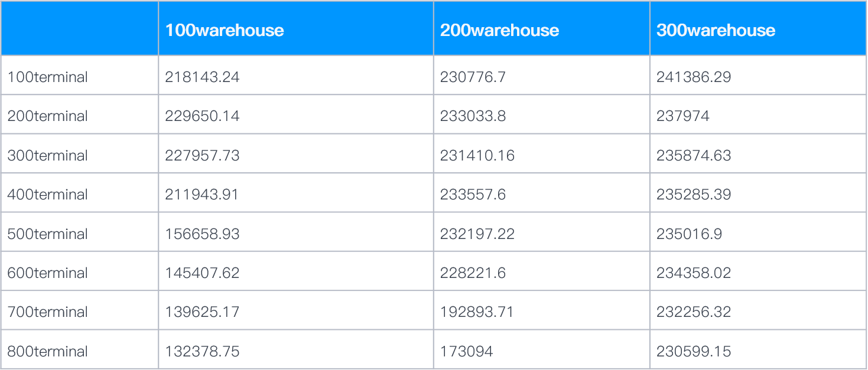Select the 800terminal row label
Screen dimensions: 868x370
click(47, 352)
